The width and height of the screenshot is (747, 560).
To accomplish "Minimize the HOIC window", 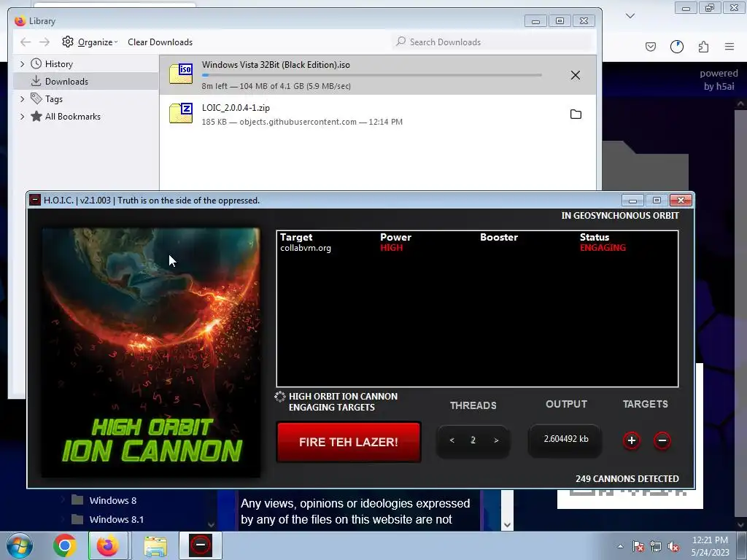I will [632, 200].
